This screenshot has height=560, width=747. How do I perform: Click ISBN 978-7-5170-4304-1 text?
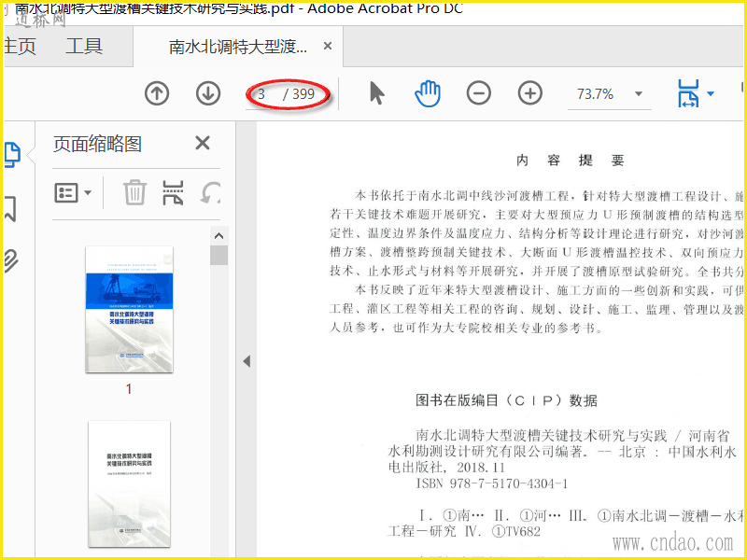tap(492, 483)
